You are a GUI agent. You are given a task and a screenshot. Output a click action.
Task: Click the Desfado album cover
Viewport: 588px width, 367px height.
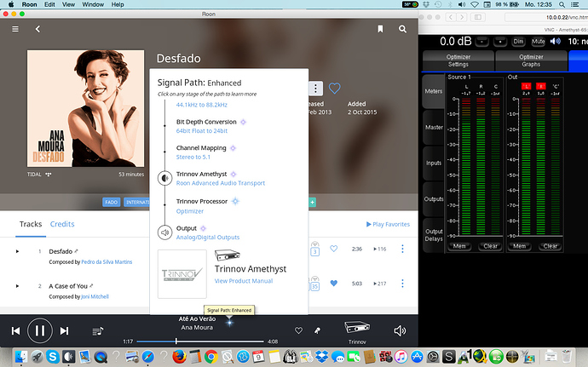click(x=85, y=109)
